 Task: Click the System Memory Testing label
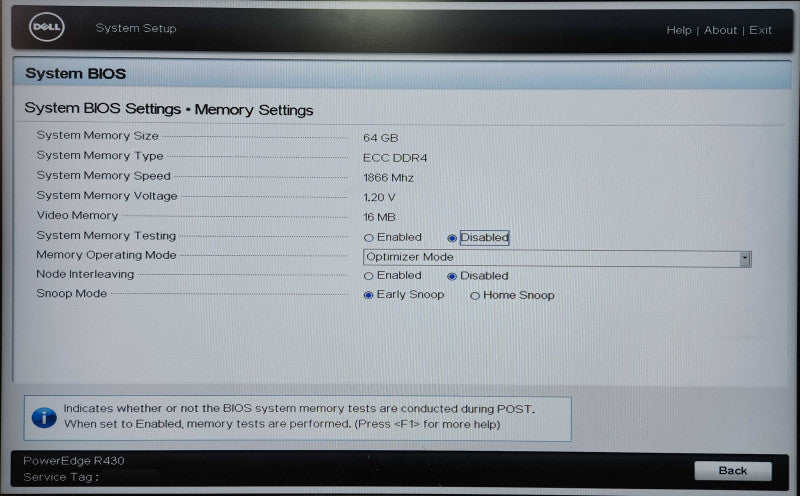[x=106, y=235]
